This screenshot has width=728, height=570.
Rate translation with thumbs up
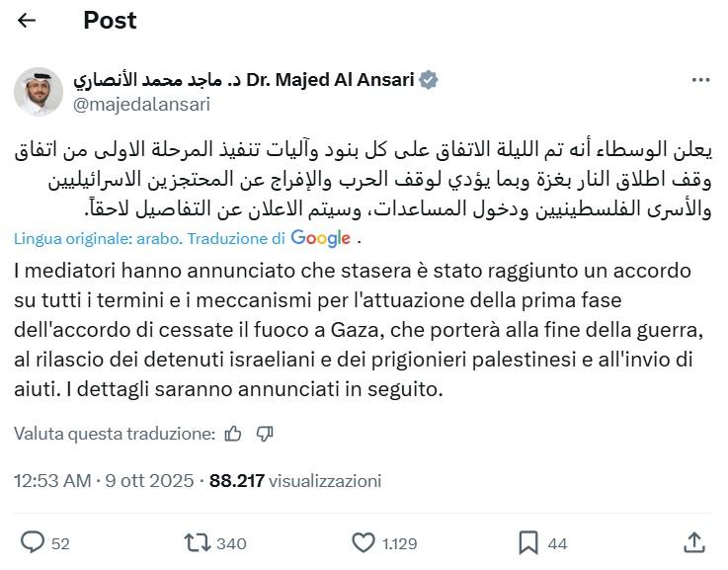pos(233,433)
